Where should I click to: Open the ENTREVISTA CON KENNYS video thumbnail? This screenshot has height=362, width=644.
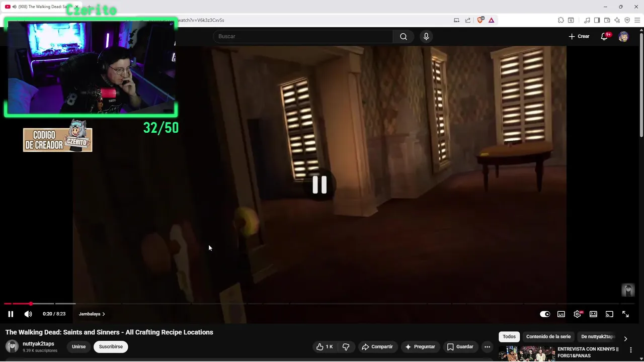(526, 353)
